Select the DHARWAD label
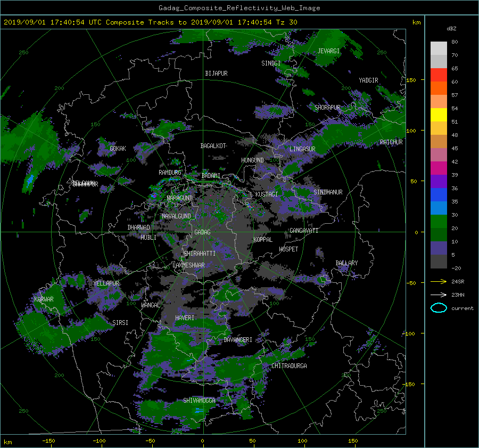This screenshot has height=448, width=479. click(x=139, y=227)
